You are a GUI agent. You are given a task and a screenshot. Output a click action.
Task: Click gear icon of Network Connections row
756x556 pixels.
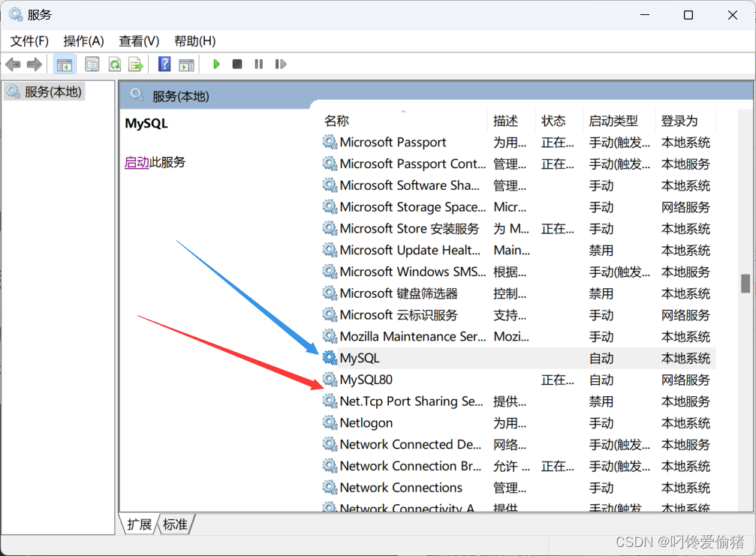pos(330,488)
